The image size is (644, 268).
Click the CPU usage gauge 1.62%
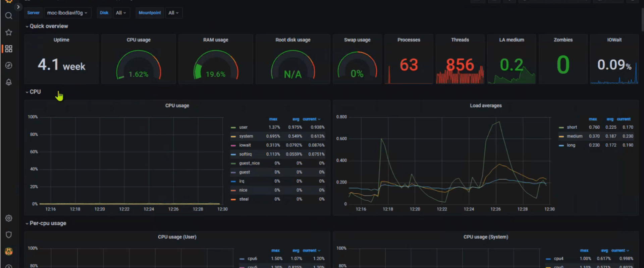pos(139,65)
